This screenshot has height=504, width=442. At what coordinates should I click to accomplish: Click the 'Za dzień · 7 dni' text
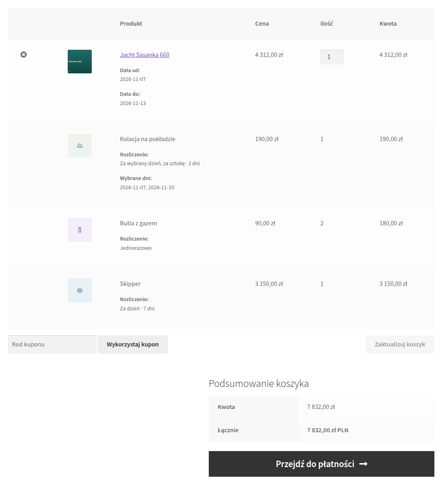coord(137,309)
